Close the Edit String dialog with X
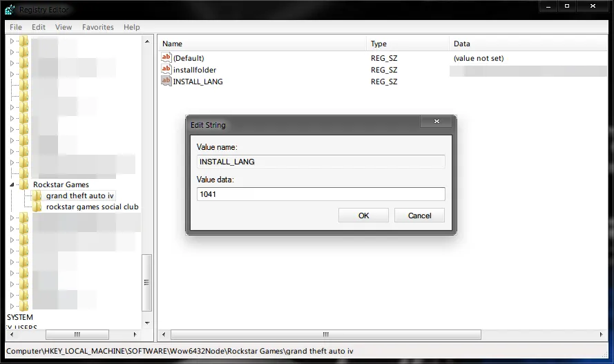This screenshot has height=364, width=614. pos(436,122)
